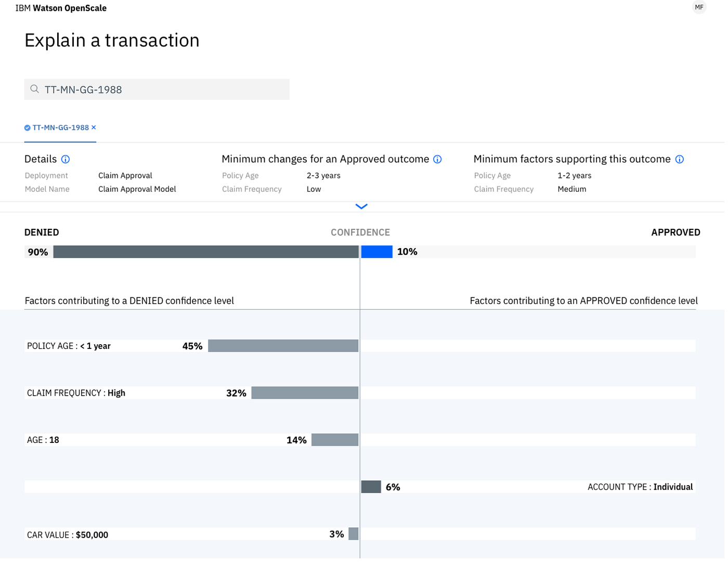728x562 pixels.
Task: Open info for Minimum changes for an Approved outcome
Action: point(437,159)
